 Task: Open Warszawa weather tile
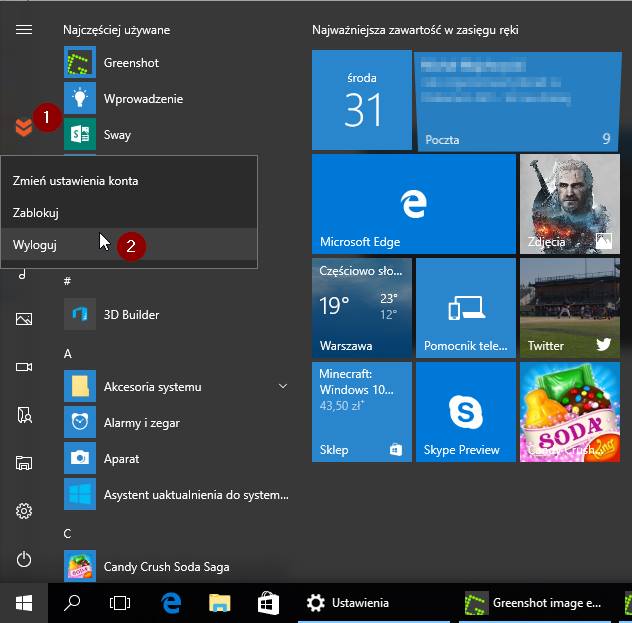pos(362,308)
